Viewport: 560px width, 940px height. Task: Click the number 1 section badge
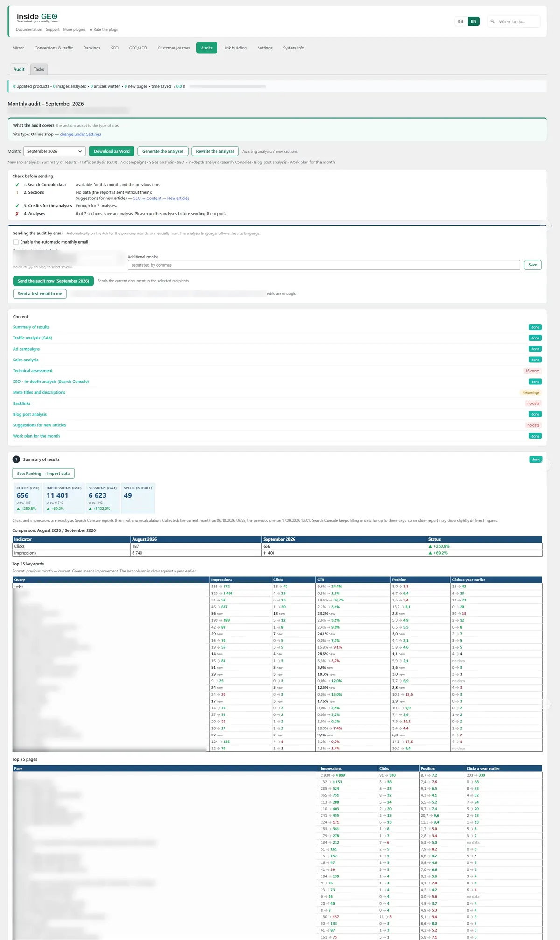(16, 459)
